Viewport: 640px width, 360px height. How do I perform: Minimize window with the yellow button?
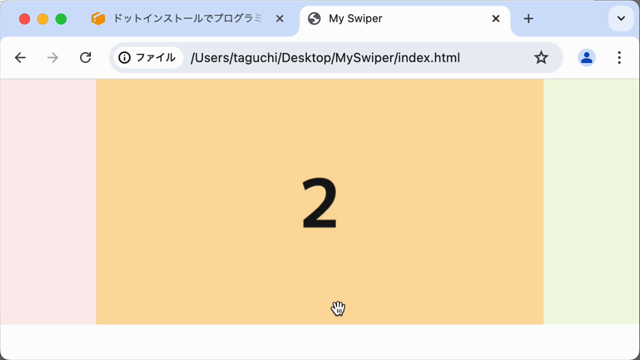43,19
